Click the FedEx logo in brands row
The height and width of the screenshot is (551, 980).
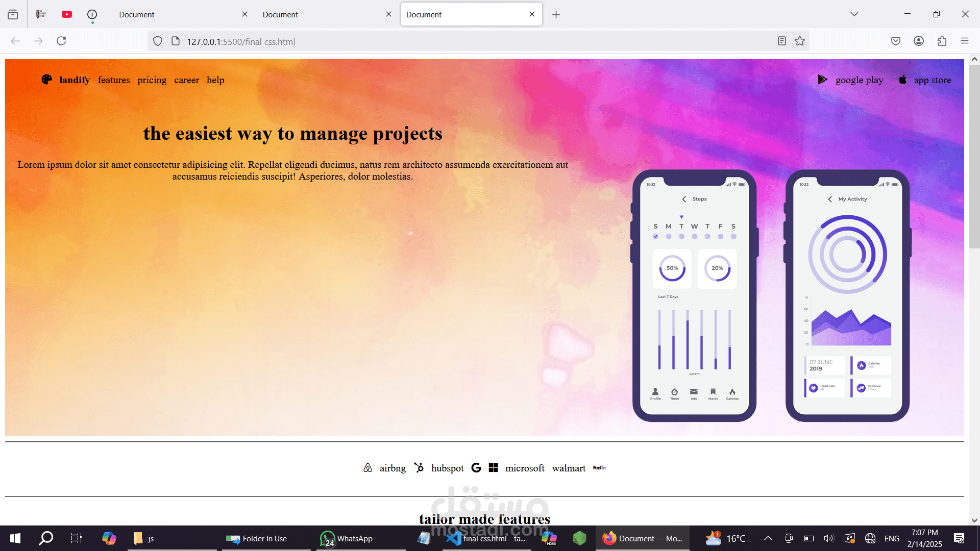click(599, 468)
